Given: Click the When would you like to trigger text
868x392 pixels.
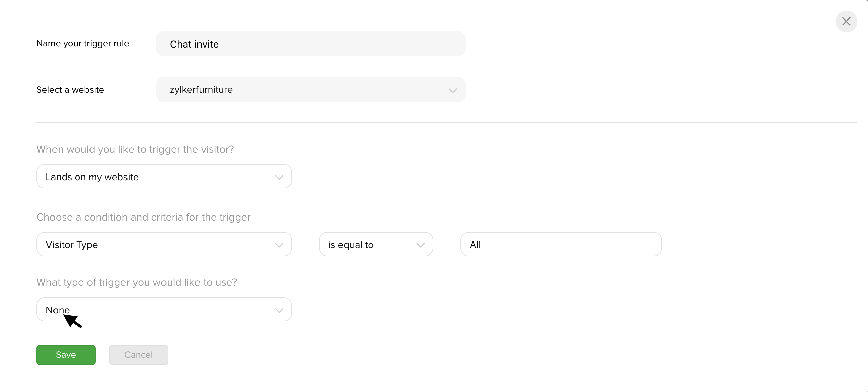Looking at the screenshot, I should click(135, 149).
